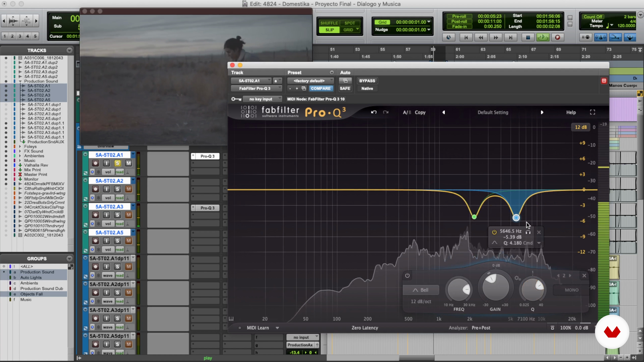The height and width of the screenshot is (362, 644).
Task: Click the Pro-Q 3 undo arrow
Action: click(374, 112)
